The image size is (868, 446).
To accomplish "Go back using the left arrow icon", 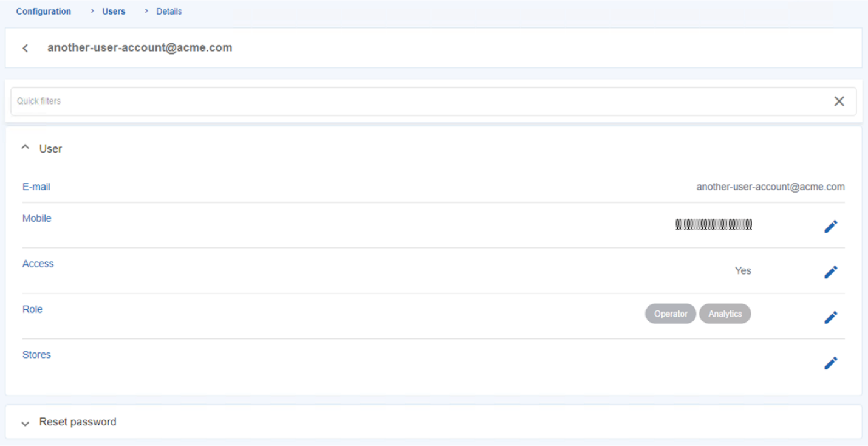I will coord(26,48).
